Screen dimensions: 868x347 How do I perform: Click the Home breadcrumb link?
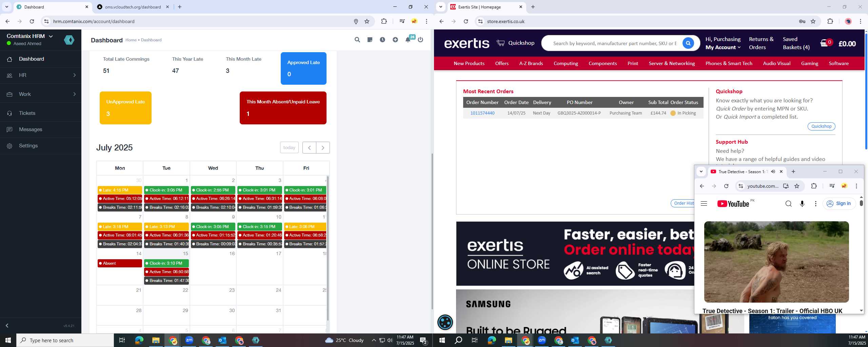tap(131, 40)
